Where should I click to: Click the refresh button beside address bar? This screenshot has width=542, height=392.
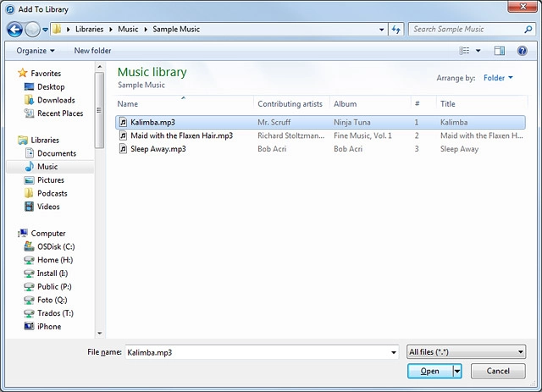396,30
